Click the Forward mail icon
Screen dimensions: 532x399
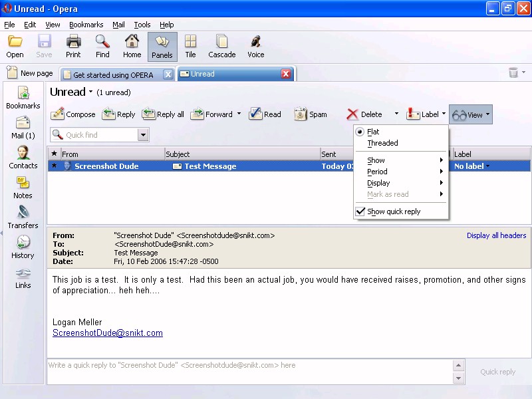click(x=198, y=114)
